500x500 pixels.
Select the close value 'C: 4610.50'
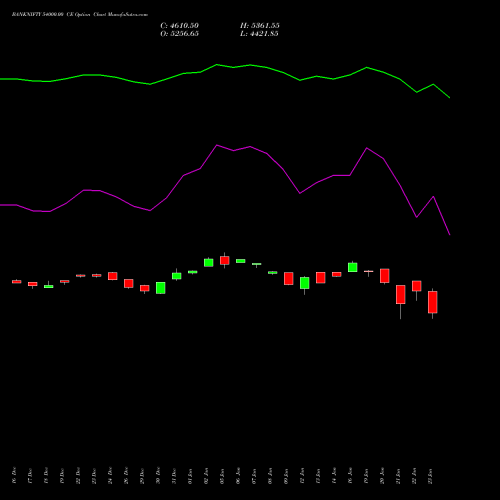[180, 26]
